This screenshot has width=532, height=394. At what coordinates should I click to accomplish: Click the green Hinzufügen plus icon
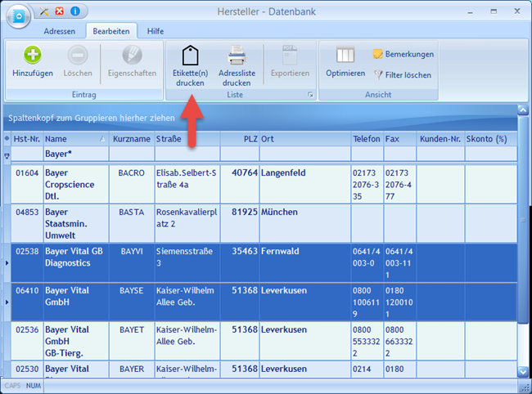coord(33,56)
